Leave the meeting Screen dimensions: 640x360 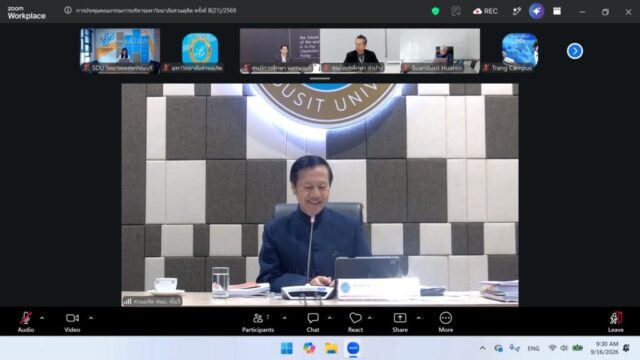[616, 322]
